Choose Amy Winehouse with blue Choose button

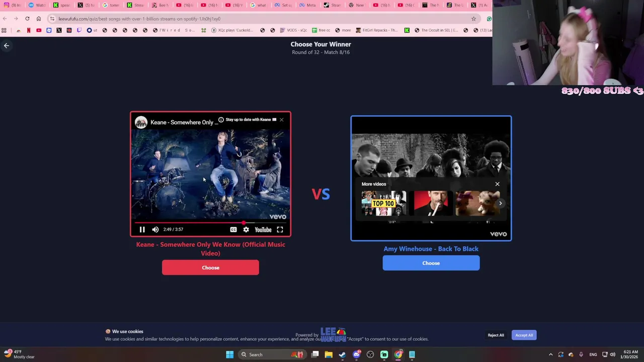click(x=431, y=263)
